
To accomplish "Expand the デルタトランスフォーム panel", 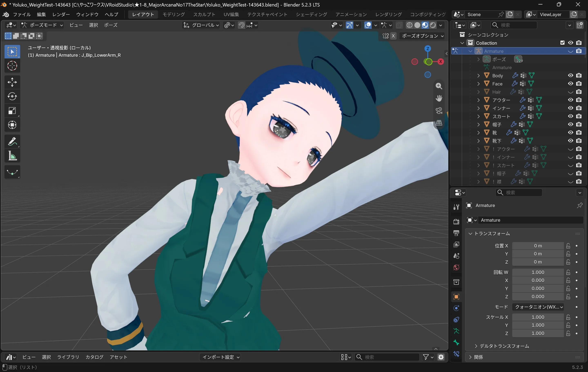I will (x=502, y=346).
